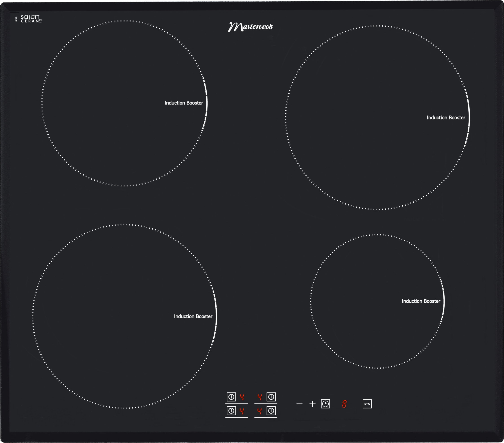Click Induction Booster label of front-left zone
Screen dimensions: 504x443
tap(193, 316)
